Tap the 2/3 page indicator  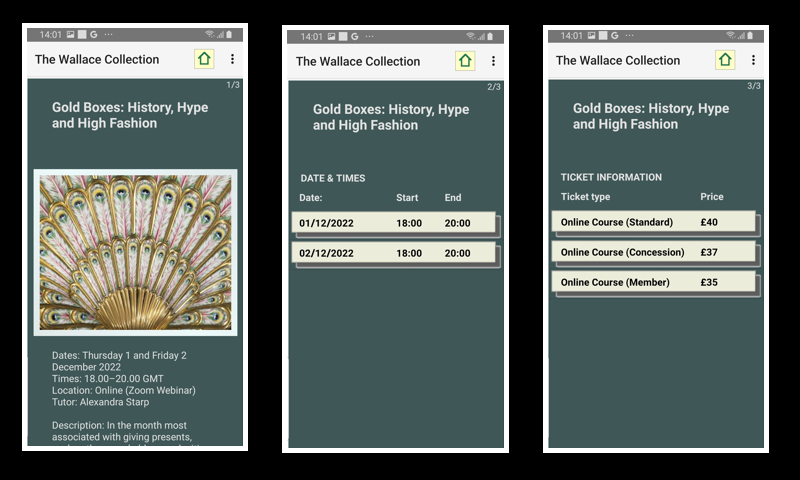(x=494, y=87)
